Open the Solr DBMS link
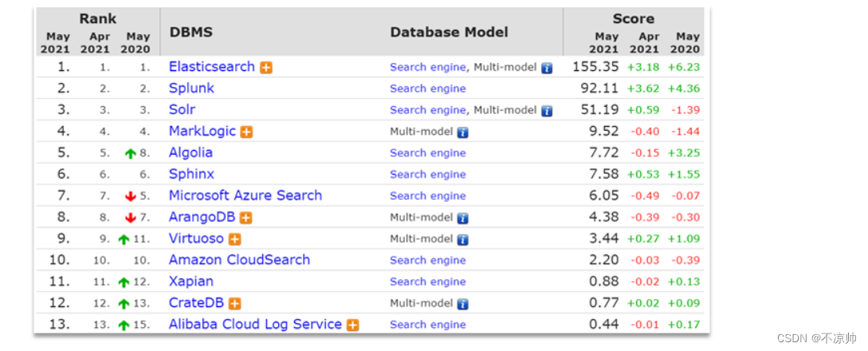 (x=182, y=109)
